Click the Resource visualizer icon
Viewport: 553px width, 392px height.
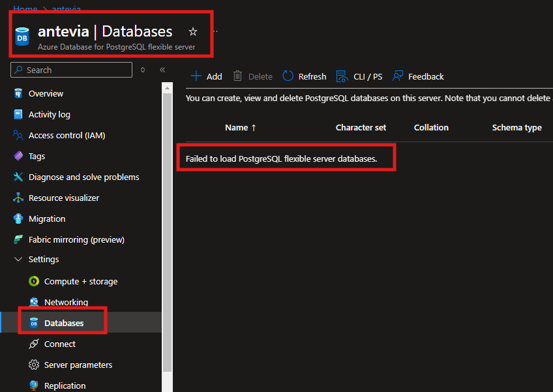click(x=18, y=198)
